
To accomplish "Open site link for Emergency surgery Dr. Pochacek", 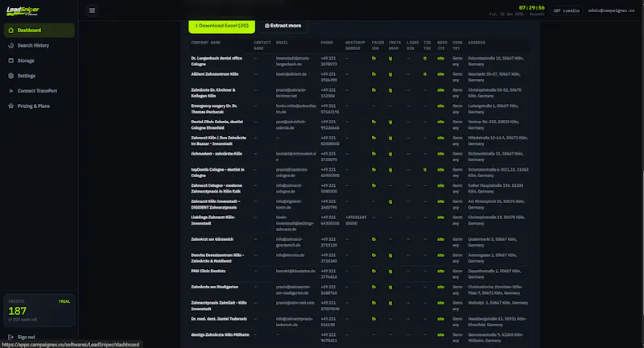I will [x=440, y=106].
